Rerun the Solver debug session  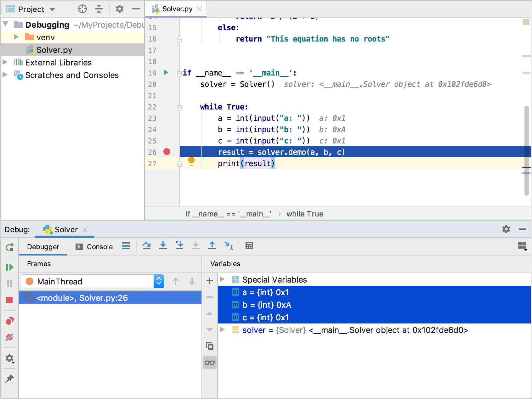pos(10,247)
